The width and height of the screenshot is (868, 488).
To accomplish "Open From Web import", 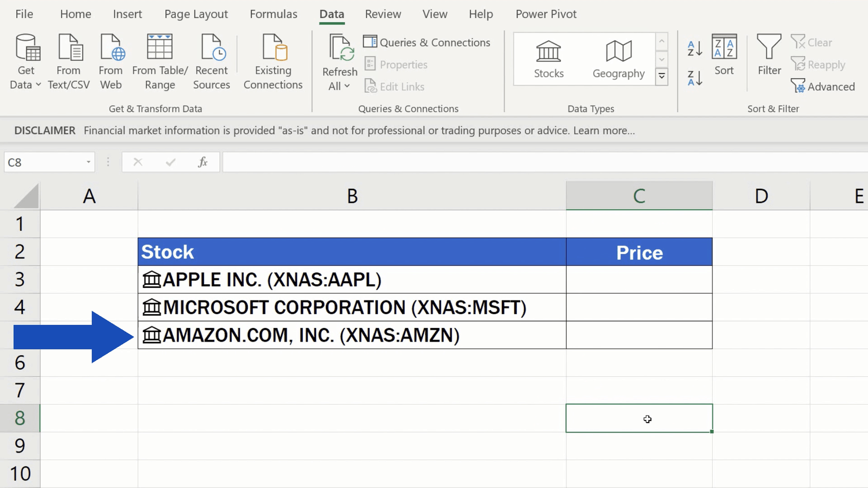I will [111, 61].
